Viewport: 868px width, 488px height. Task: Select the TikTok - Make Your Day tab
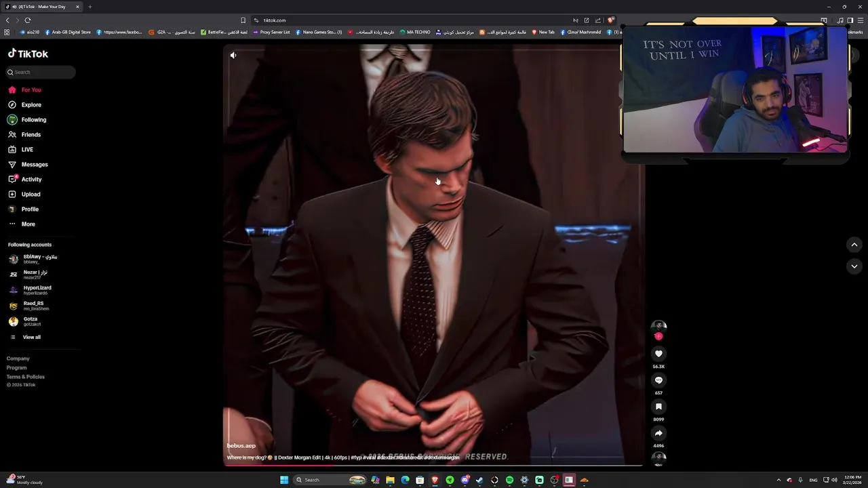42,7
